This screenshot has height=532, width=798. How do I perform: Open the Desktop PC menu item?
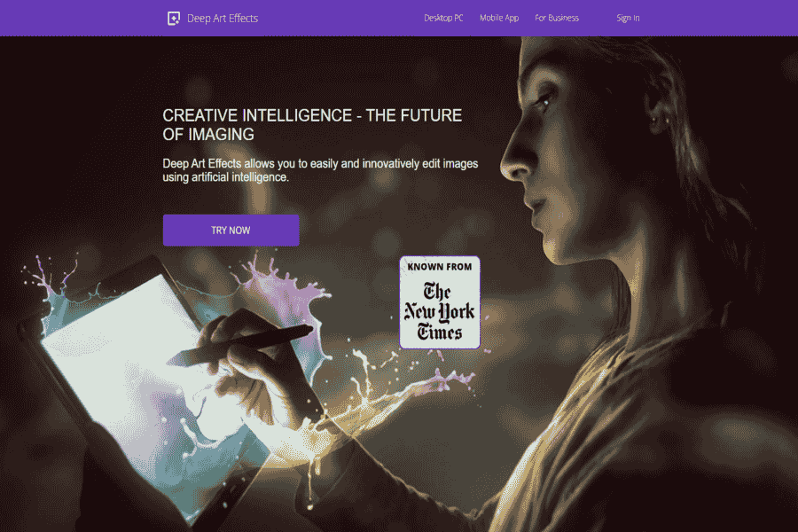[443, 18]
